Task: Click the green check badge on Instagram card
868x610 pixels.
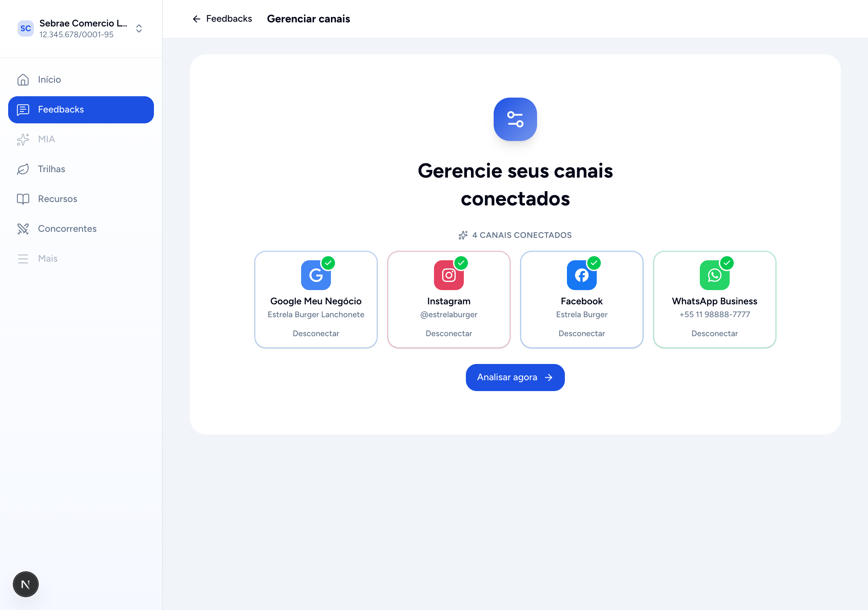Action: click(461, 263)
